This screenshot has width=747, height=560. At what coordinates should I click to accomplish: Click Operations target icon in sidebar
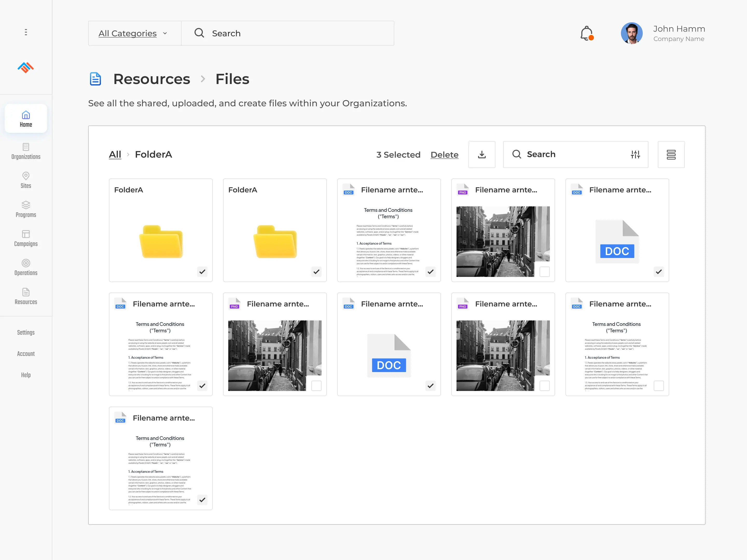[26, 263]
